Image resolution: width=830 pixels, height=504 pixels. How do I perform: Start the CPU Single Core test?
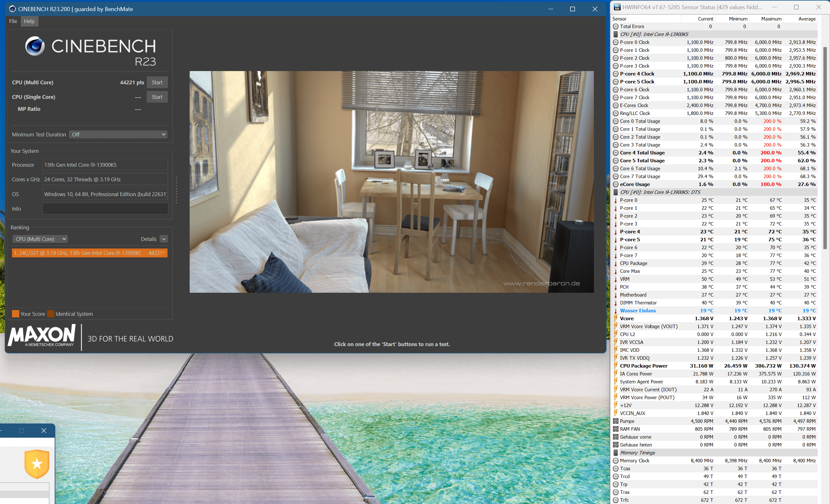click(x=157, y=97)
